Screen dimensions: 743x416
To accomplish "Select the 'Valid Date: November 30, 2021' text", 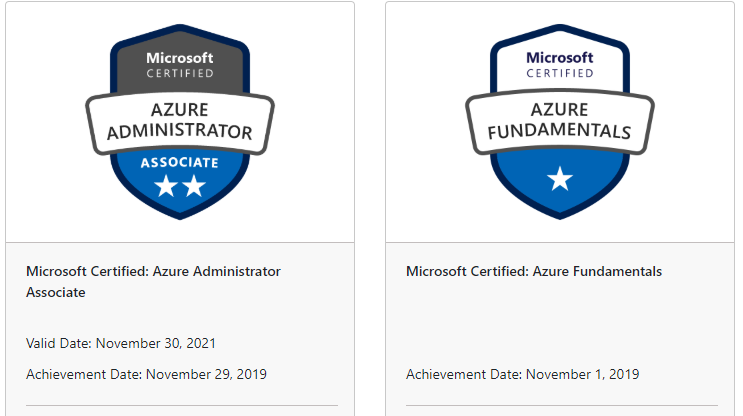I will pos(121,343).
